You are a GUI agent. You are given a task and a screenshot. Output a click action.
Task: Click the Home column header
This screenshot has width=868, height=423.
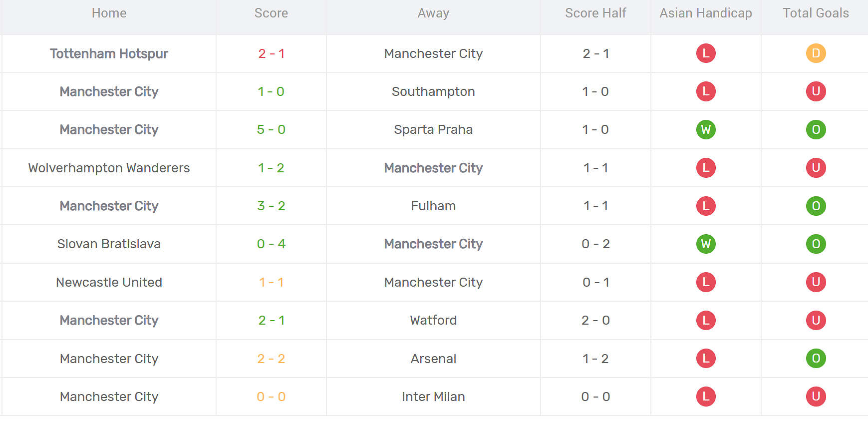point(109,13)
